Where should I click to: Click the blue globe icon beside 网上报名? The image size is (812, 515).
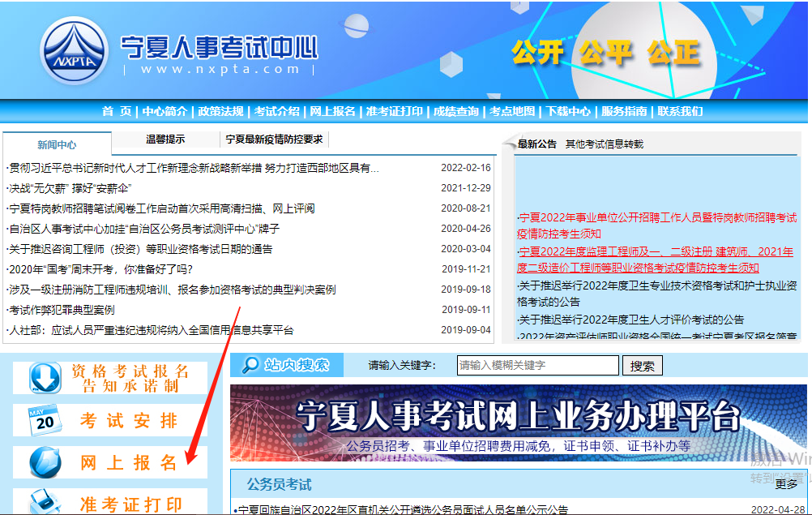point(45,462)
